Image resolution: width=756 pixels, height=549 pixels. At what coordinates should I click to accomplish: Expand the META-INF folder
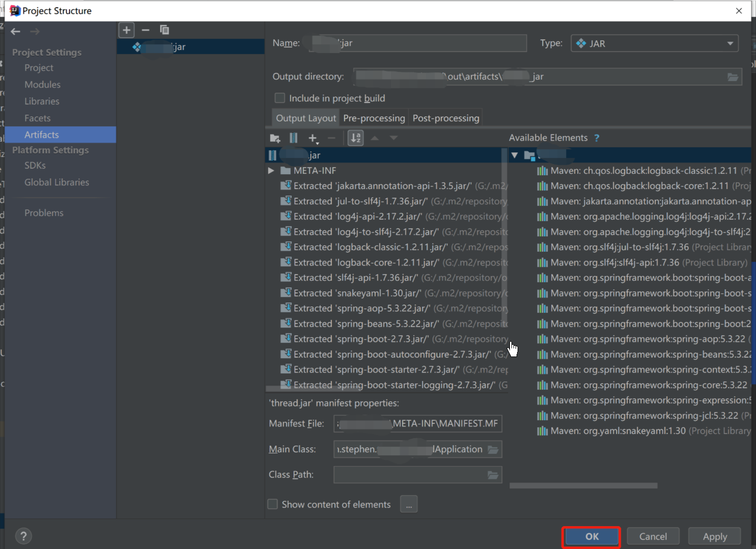coord(271,171)
